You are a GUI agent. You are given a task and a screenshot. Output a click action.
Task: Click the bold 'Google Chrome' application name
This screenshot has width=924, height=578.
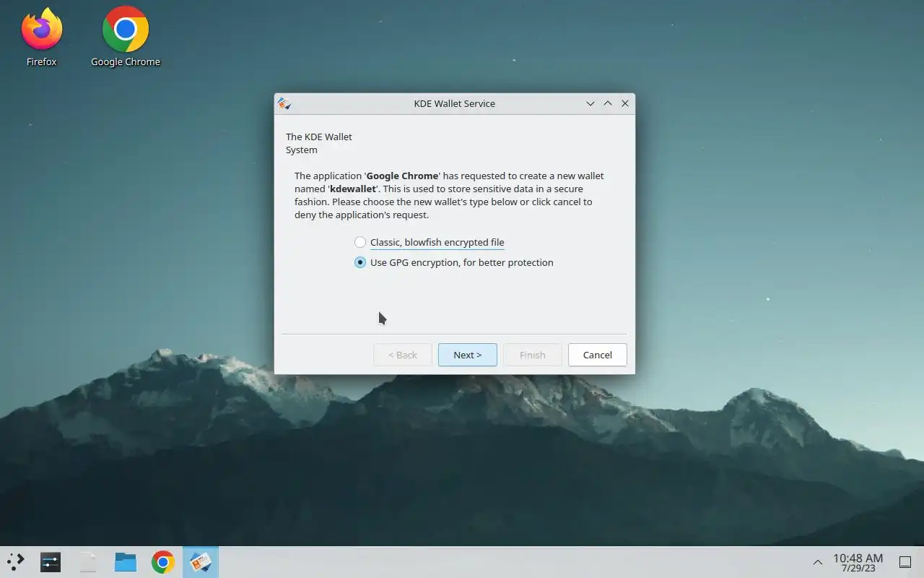pyautogui.click(x=402, y=176)
